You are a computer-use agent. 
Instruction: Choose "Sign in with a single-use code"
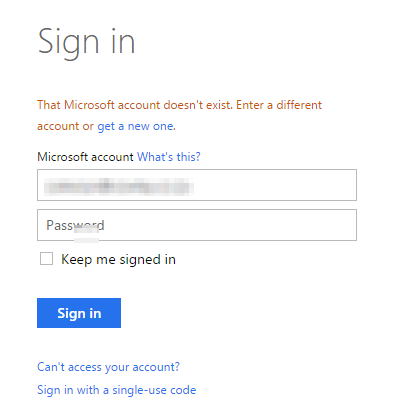coord(117,390)
